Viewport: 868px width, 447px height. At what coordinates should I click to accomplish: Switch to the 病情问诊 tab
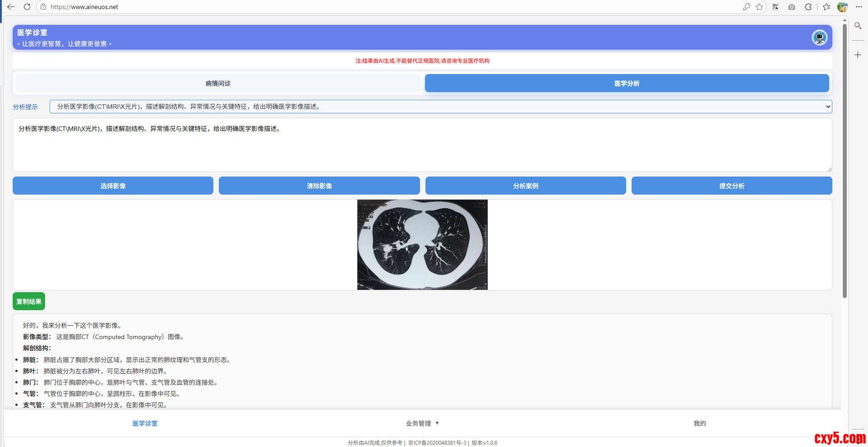pos(218,84)
